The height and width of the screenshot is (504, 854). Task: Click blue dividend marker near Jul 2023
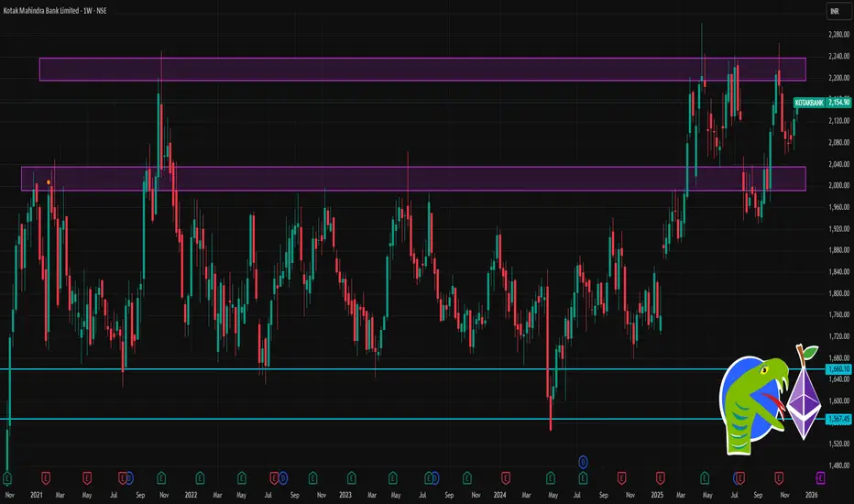point(434,478)
